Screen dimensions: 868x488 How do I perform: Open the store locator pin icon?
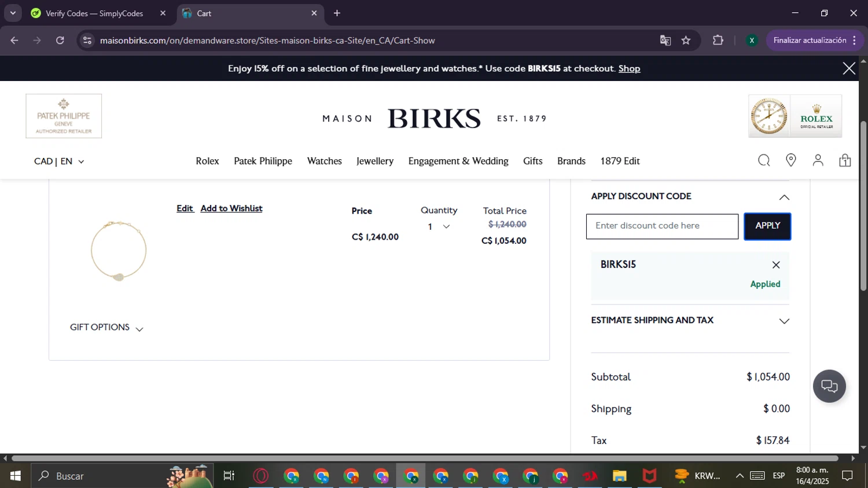click(x=791, y=160)
